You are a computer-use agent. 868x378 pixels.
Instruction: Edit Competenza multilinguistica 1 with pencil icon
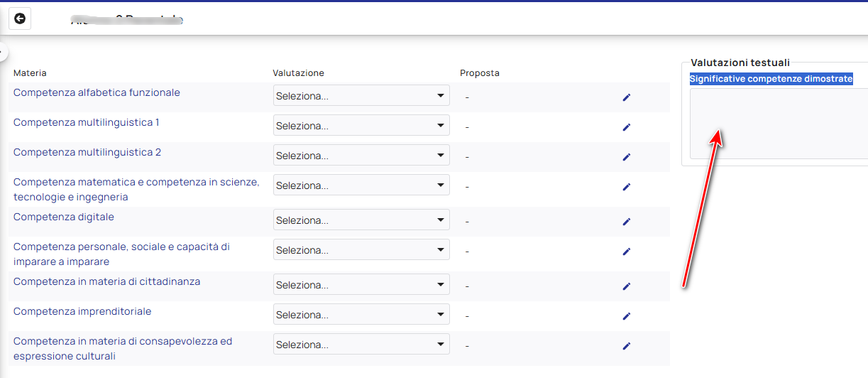point(626,127)
